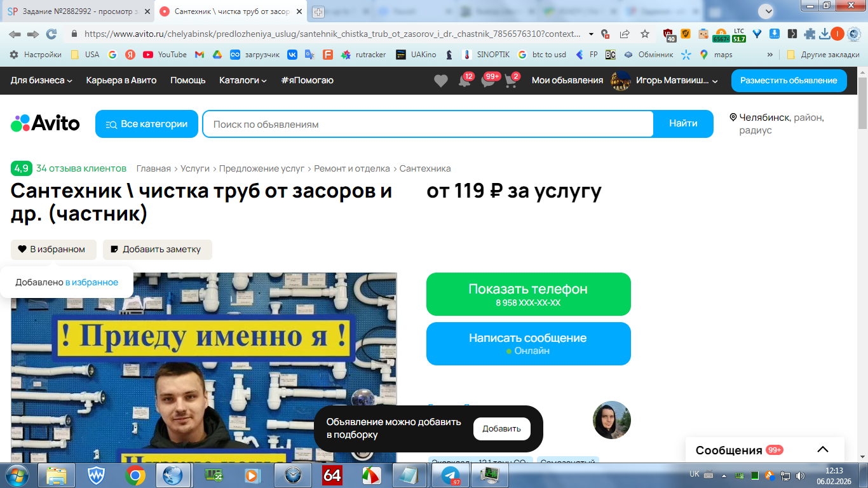Click the Разместить объявление button
The width and height of the screenshot is (868, 488).
pyautogui.click(x=789, y=81)
